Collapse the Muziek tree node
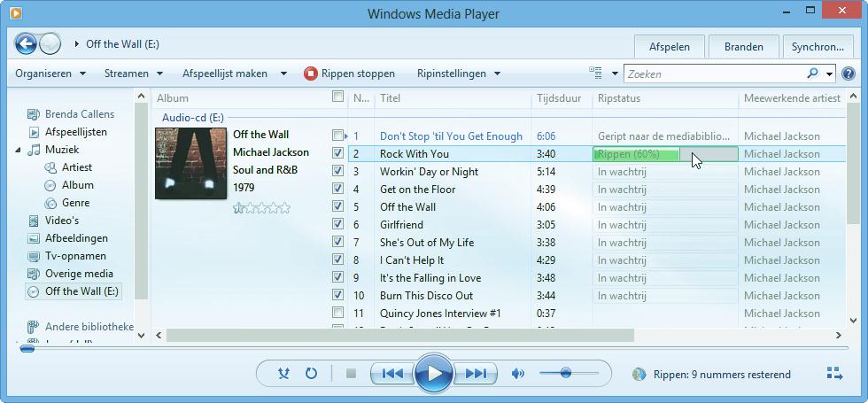The image size is (868, 403). coord(19,150)
